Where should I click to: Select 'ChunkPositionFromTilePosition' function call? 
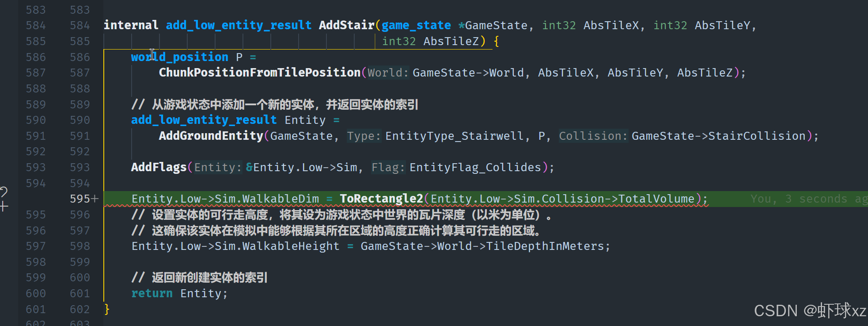click(260, 73)
